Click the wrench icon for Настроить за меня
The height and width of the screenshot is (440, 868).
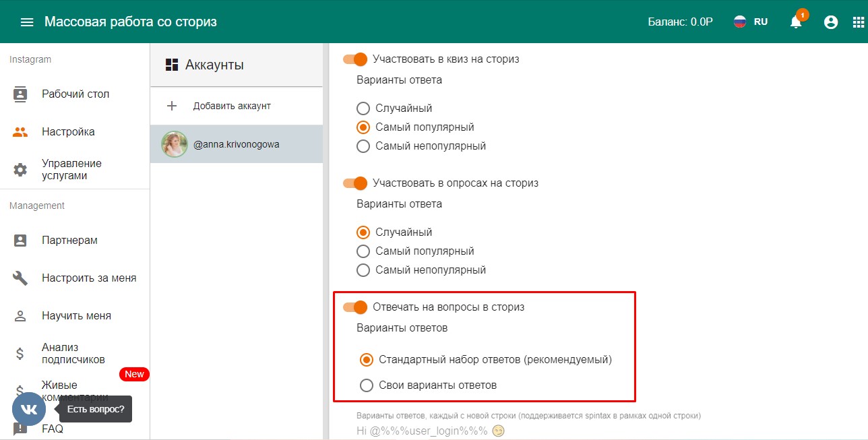(x=20, y=278)
